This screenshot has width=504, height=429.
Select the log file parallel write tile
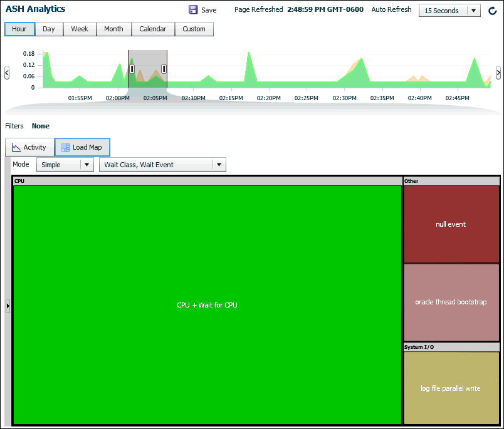pyautogui.click(x=451, y=388)
